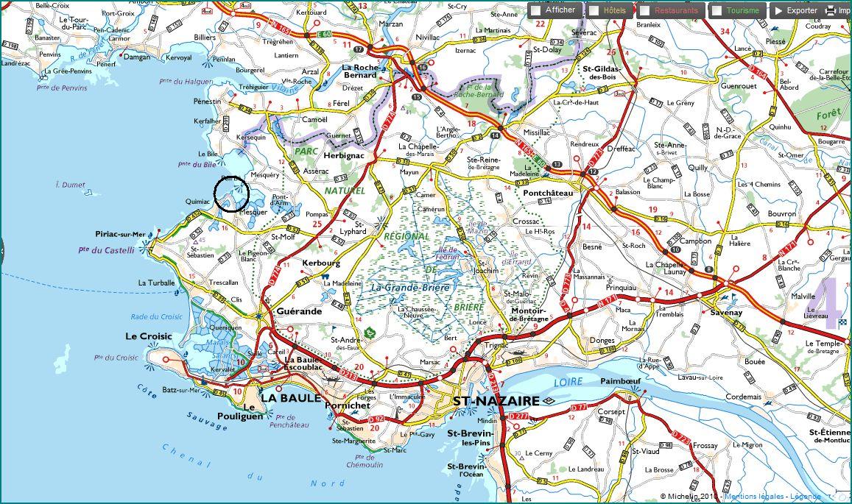The width and height of the screenshot is (852, 504).
Task: Check the Tourisme checkbox
Action: coord(717,11)
